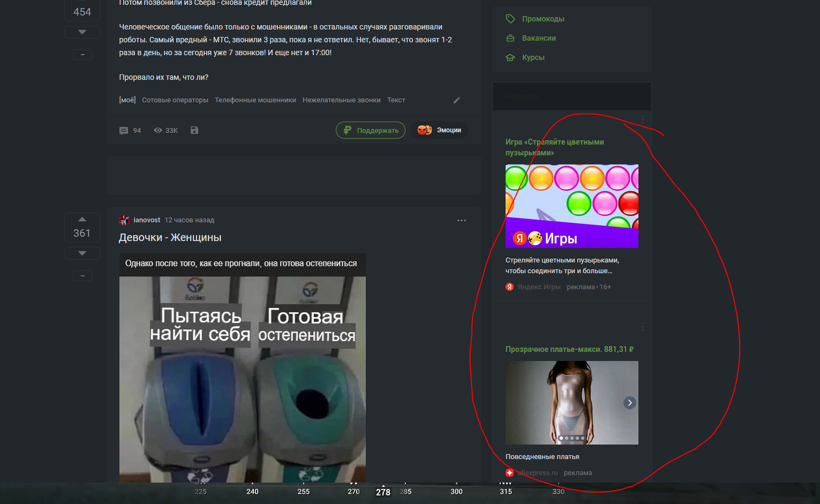This screenshot has height=504, width=820.
Task: Downvote the Девочки - Женщины post
Action: pos(82,253)
